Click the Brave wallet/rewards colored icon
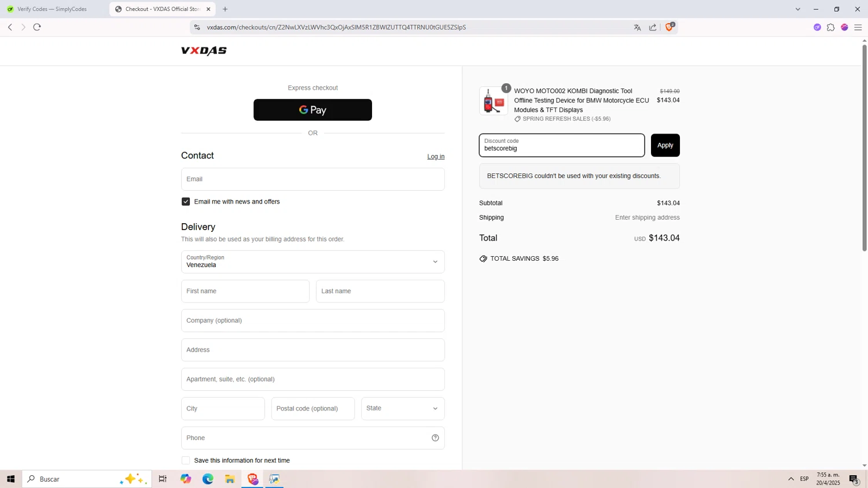 (x=844, y=27)
